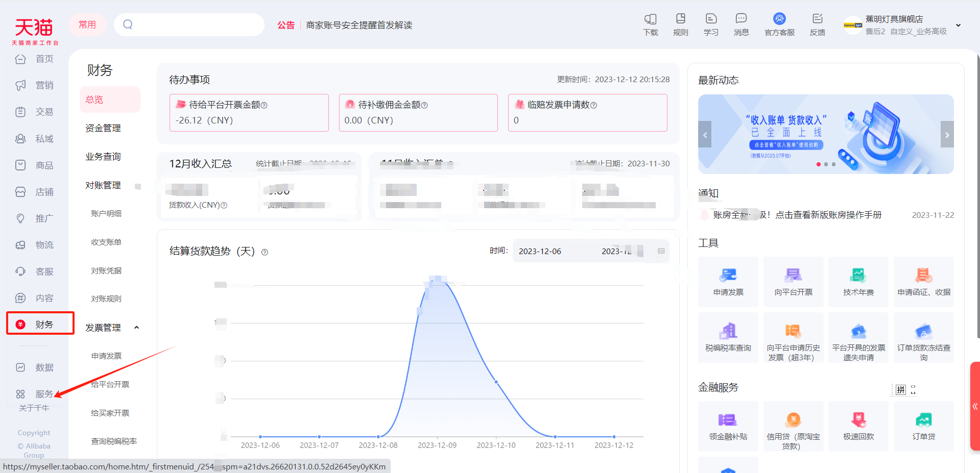
Task: Open the 订单贷 service
Action: pos(923,426)
